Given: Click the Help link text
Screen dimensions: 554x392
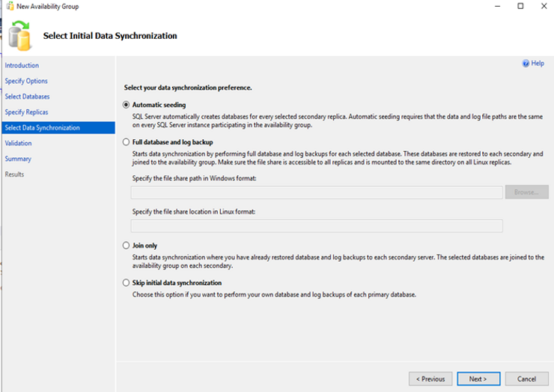Looking at the screenshot, I should 538,64.
